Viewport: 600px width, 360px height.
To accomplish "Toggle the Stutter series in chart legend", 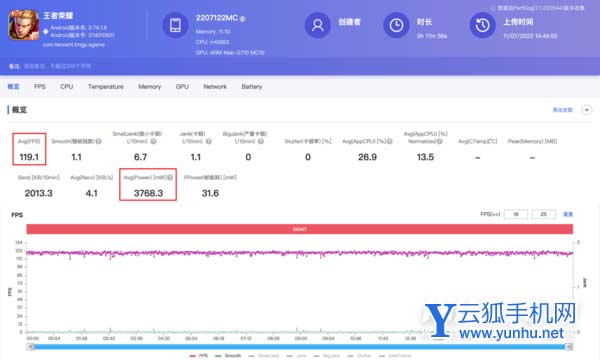I will 359,356.
